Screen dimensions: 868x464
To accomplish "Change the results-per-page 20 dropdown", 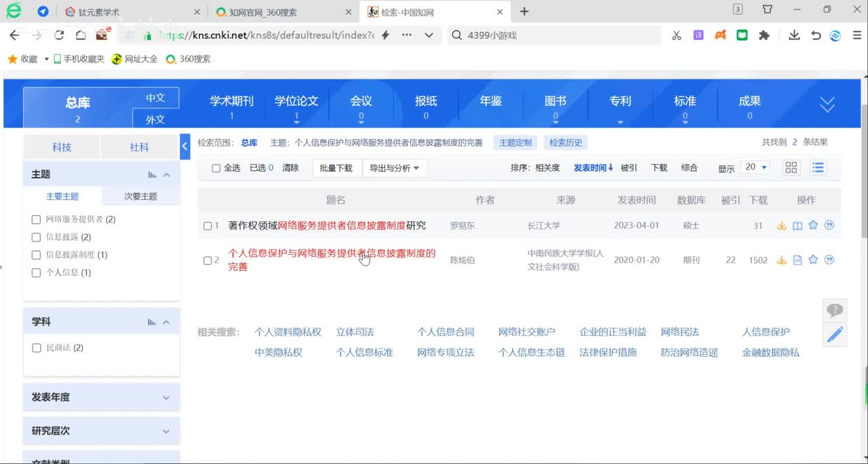I will pos(755,168).
